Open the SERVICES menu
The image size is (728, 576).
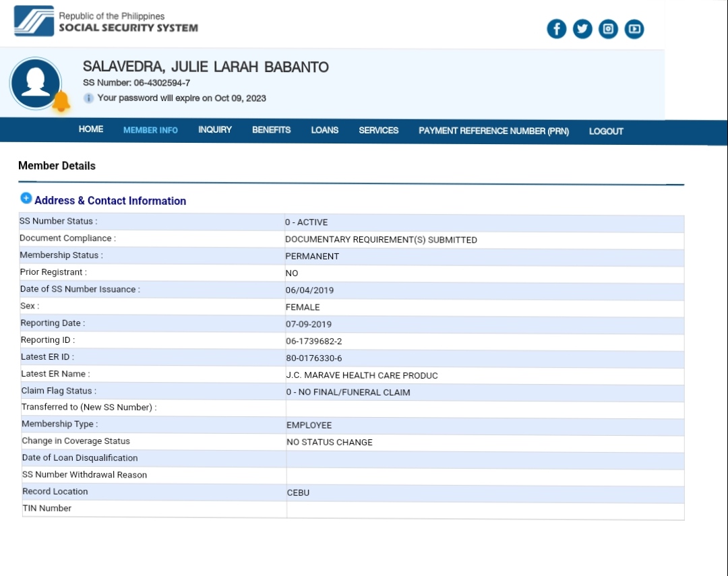point(378,131)
